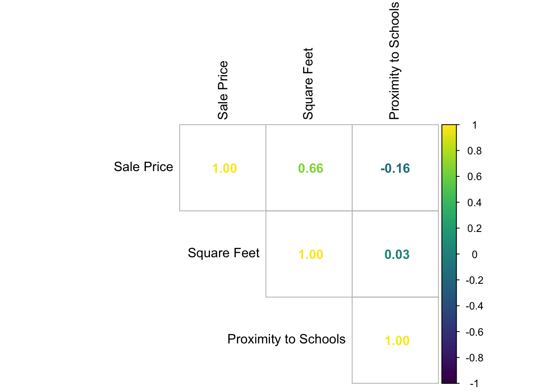Click the 0.4 tick label on the color legend
Screen dimensions: 549x392
coord(474,203)
